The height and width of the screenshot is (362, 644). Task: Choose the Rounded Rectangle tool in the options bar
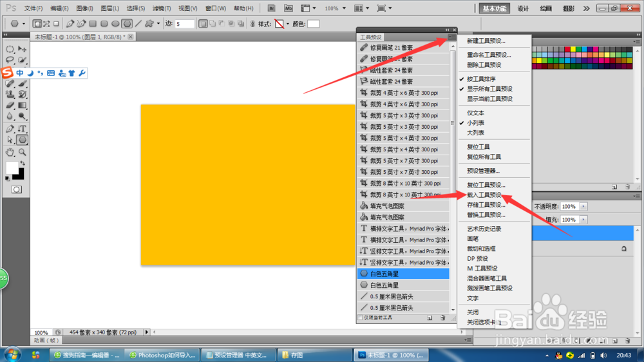pos(104,24)
